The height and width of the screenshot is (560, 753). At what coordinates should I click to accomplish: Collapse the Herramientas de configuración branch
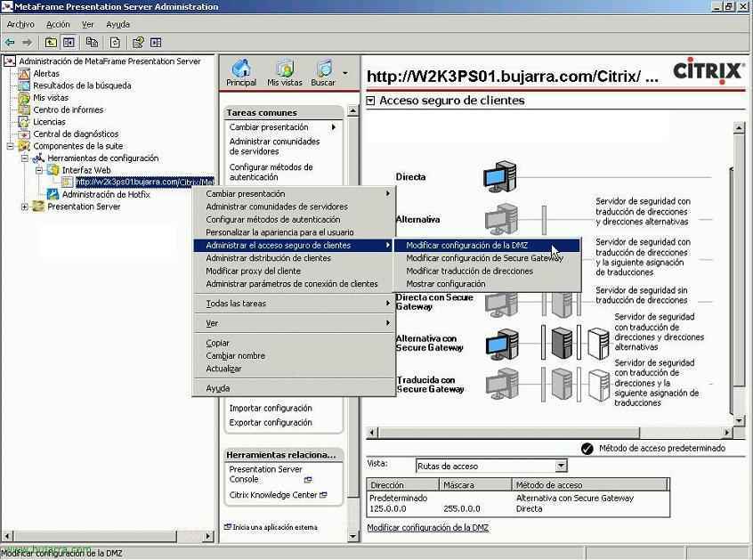(25, 158)
